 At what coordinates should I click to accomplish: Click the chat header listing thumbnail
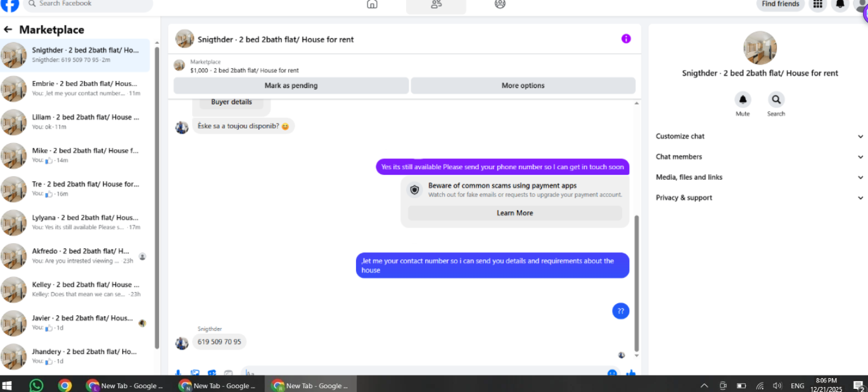[184, 39]
